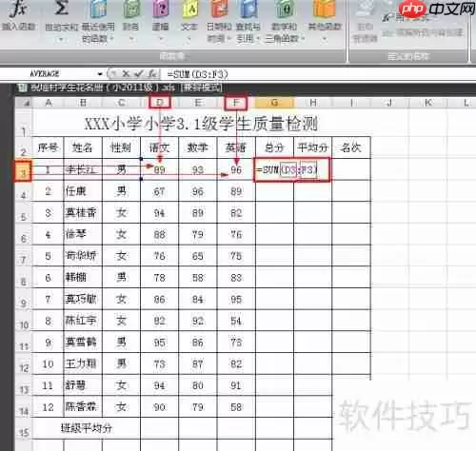Expand the Financial functions dropdown arrow

131,39
